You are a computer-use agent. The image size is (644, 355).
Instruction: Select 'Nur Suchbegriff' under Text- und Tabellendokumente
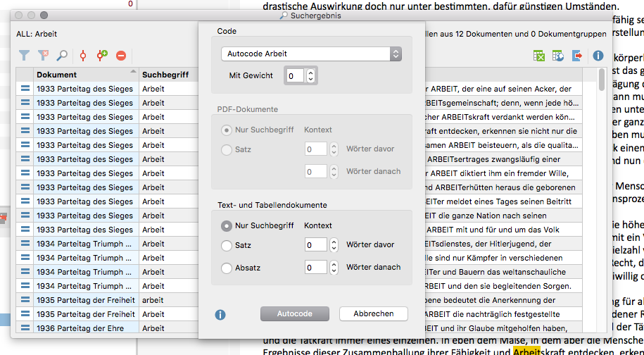227,225
